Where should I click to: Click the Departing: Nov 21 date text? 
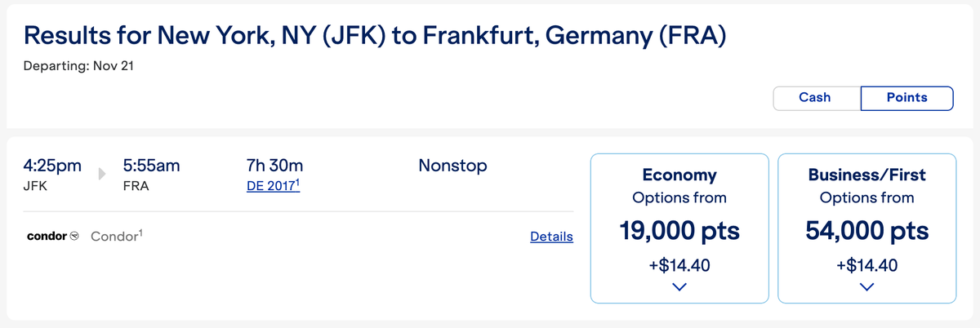coord(78,66)
